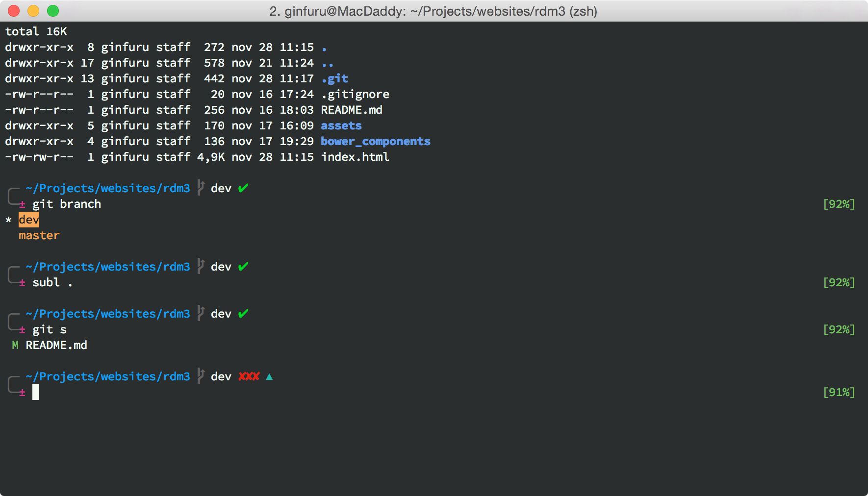Click the pink ± symbol before 'git branch'
868x496 pixels.
[x=22, y=204]
